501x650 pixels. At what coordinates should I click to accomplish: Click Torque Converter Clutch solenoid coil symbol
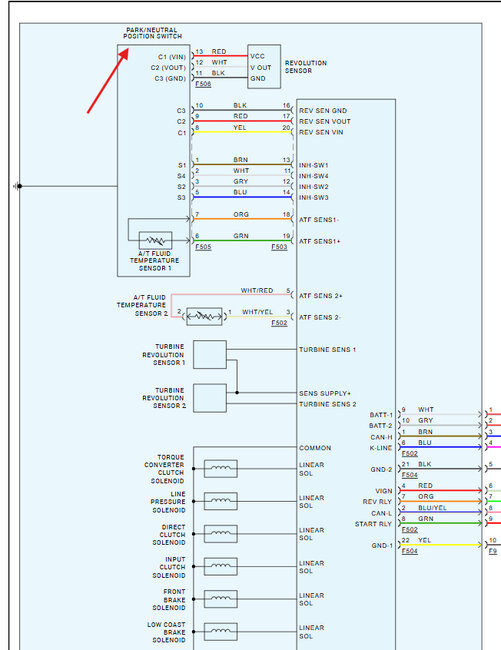coord(221,468)
